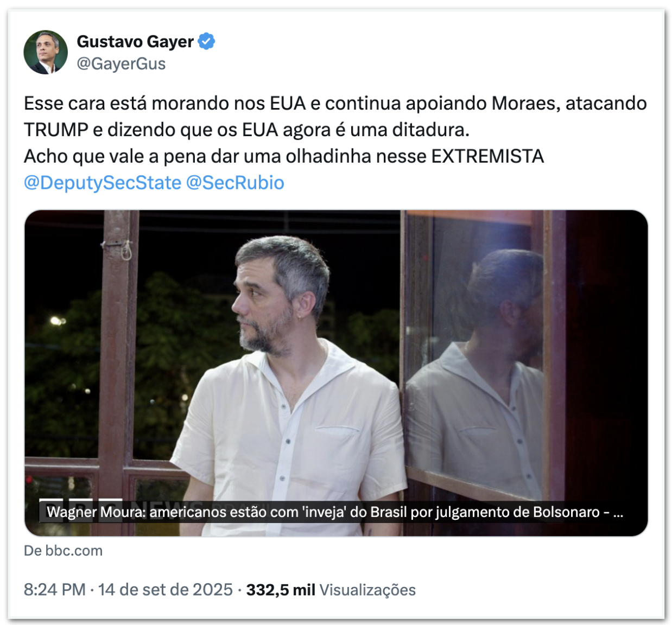Visit the @GayerGus handle link
This screenshot has height=625, width=672.
point(121,64)
